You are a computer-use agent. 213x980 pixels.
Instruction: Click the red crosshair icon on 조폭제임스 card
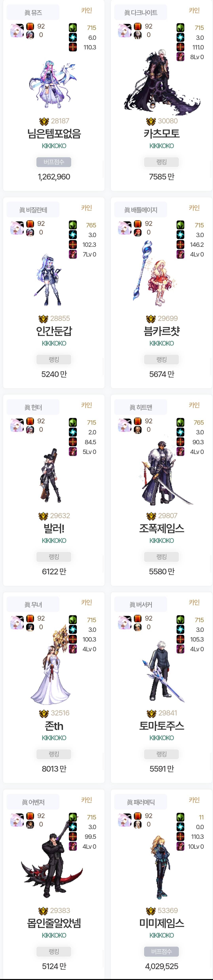[x=180, y=442]
